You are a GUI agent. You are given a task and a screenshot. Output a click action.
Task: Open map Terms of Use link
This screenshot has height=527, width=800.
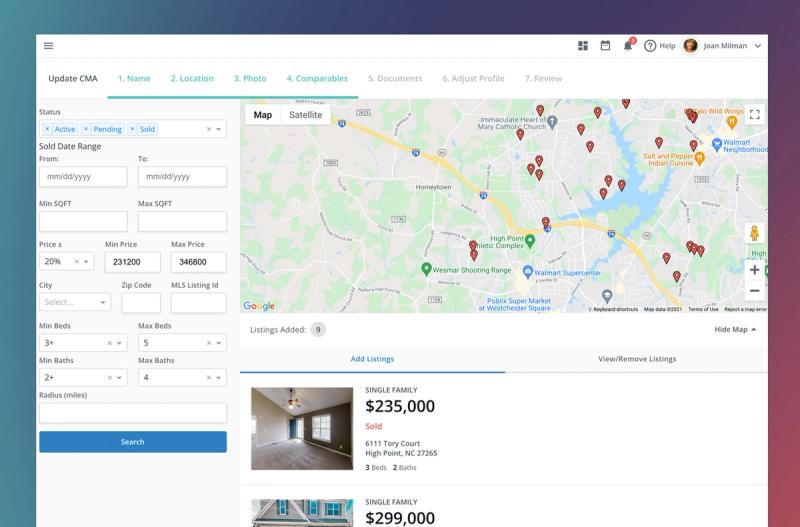pos(703,309)
